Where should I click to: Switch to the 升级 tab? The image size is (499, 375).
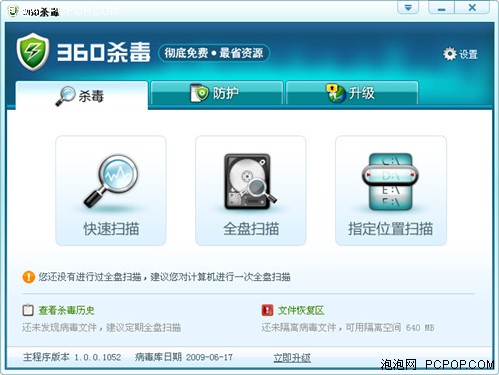click(x=352, y=93)
